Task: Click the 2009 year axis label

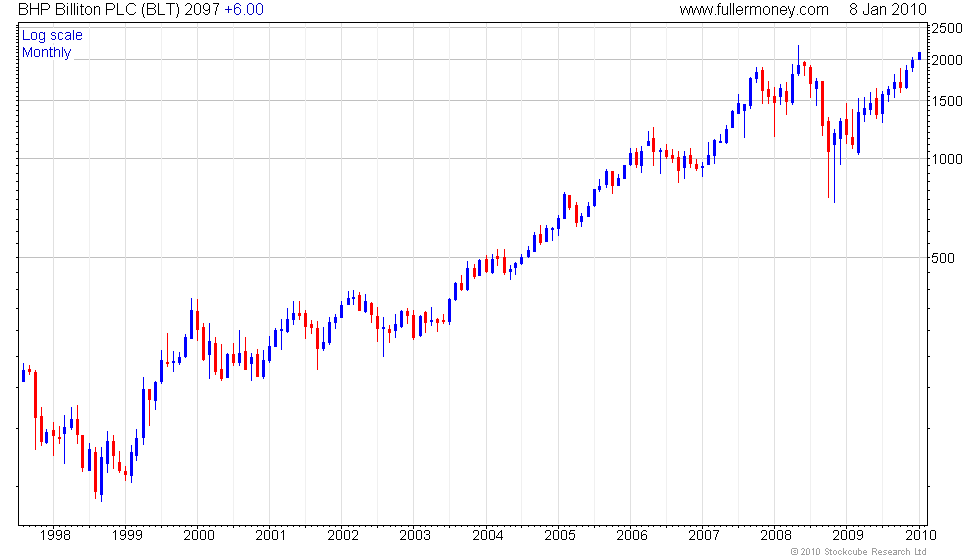Action: 848,535
